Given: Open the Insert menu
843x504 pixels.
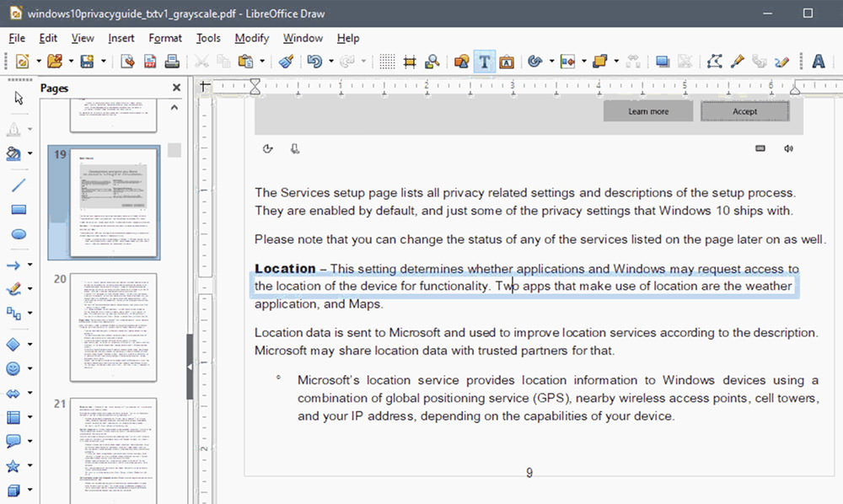Looking at the screenshot, I should 121,38.
